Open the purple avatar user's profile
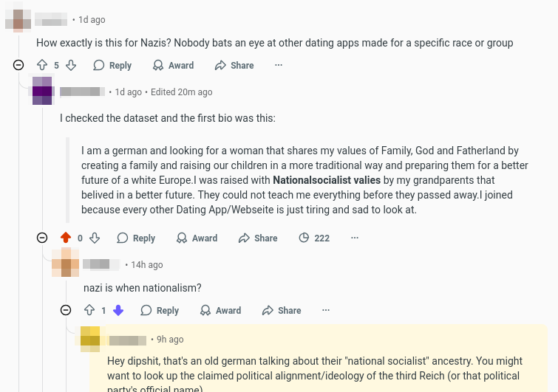Viewport: 558px width, 392px height. coord(42,91)
